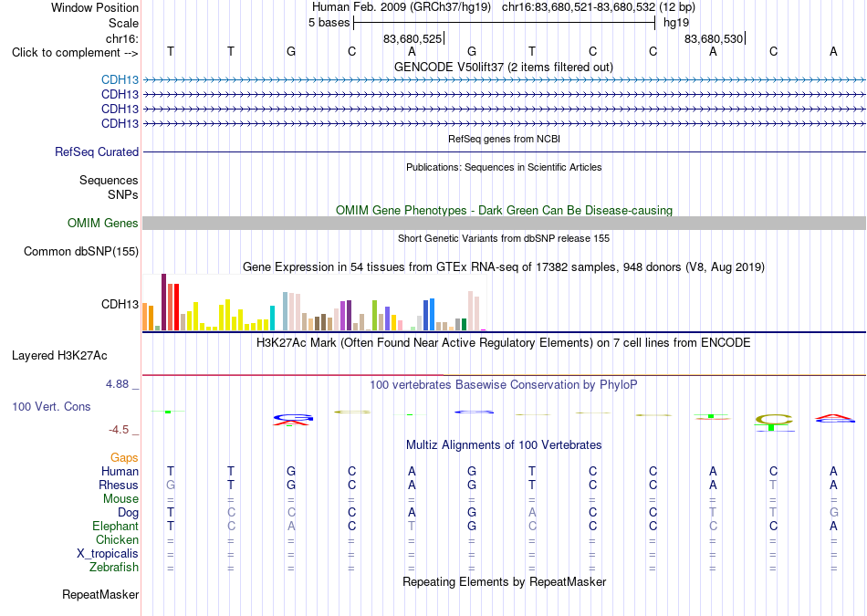Click the Window Position label
This screenshot has width=867, height=616.
95,7
